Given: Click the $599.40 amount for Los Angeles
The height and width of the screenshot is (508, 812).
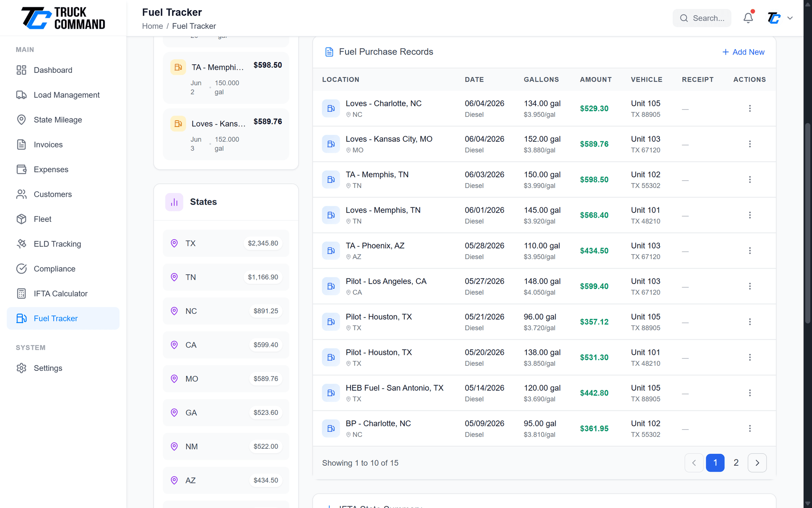Looking at the screenshot, I should click(x=594, y=287).
